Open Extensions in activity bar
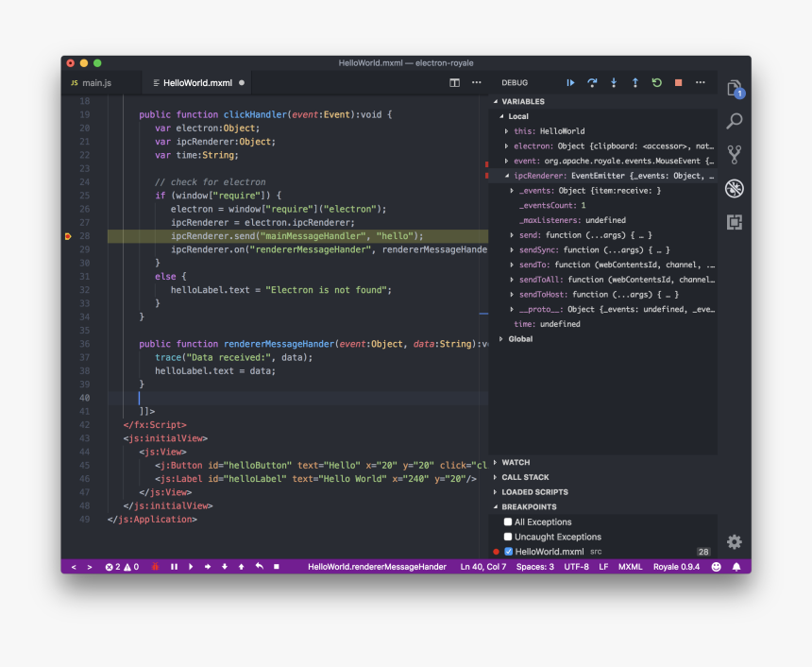Screen dimensions: 812x667 pyautogui.click(x=735, y=222)
